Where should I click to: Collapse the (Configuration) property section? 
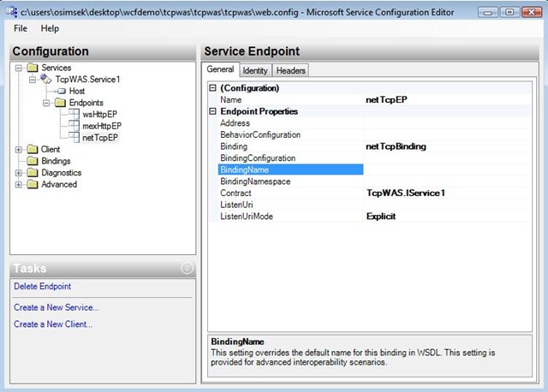click(x=212, y=88)
